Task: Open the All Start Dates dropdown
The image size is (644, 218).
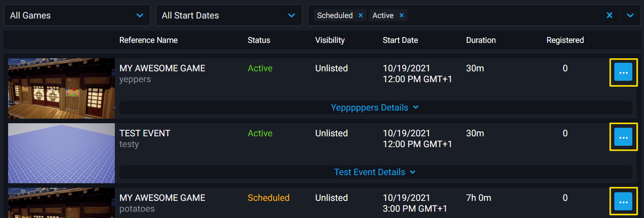Action: 229,15
